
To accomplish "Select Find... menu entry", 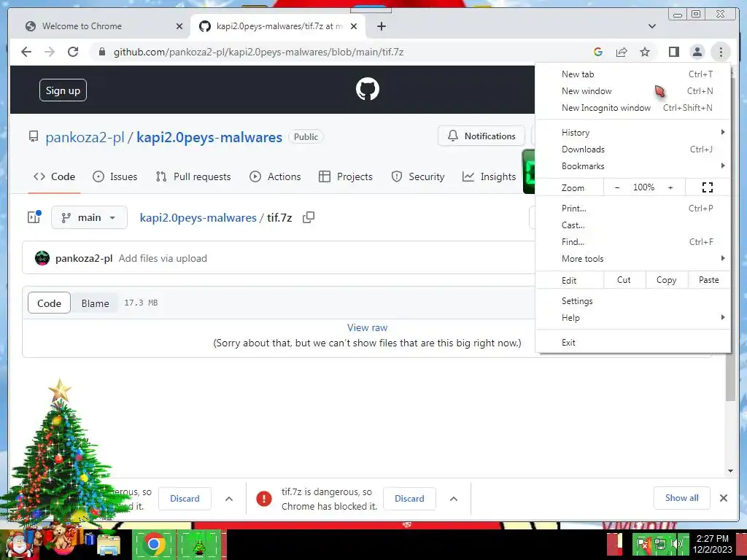I will click(x=632, y=242).
